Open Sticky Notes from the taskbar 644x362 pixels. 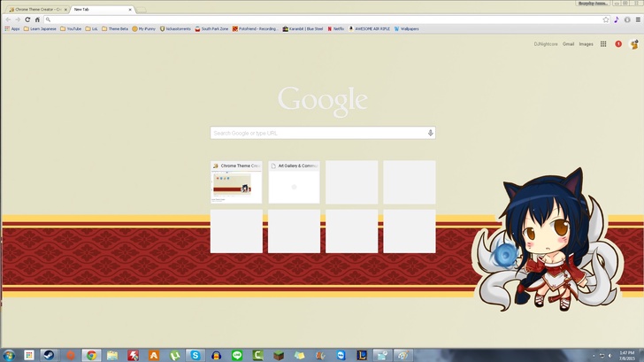point(299,355)
